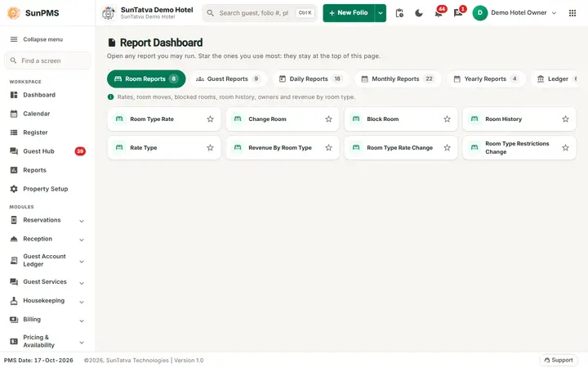Image resolution: width=588 pixels, height=368 pixels.
Task: Toggle dark mode moon icon
Action: (x=419, y=13)
